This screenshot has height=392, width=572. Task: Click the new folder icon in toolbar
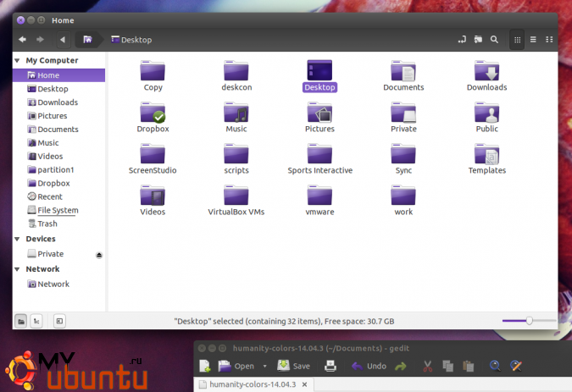[478, 39]
